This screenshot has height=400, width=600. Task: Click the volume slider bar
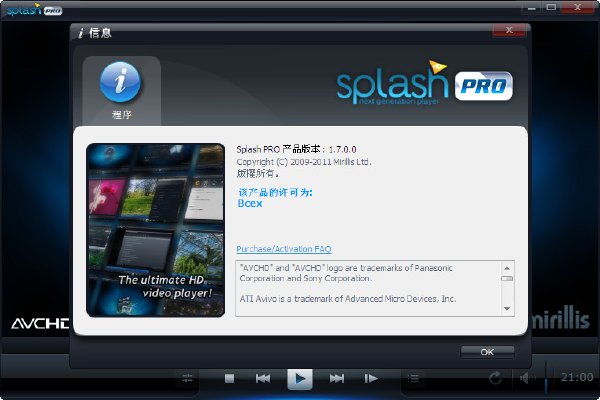click(546, 377)
